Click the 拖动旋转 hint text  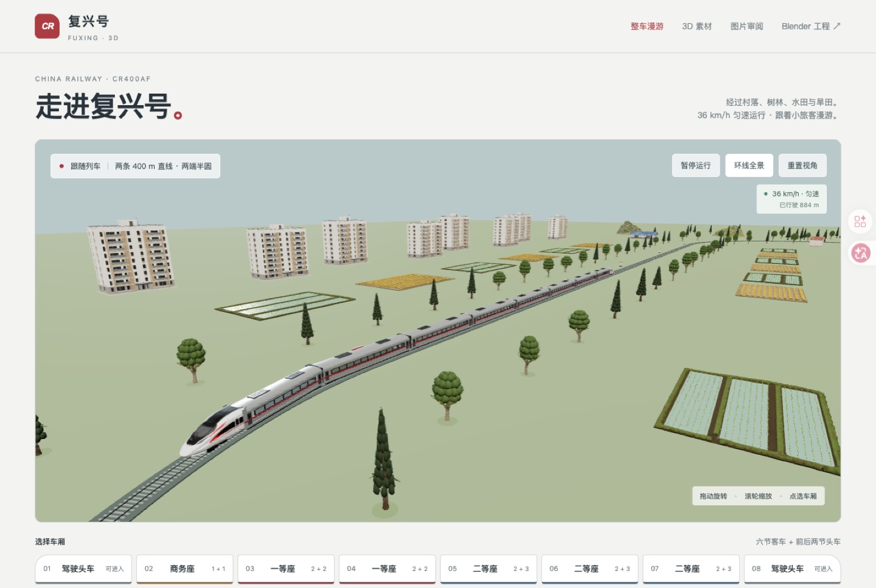pyautogui.click(x=713, y=496)
